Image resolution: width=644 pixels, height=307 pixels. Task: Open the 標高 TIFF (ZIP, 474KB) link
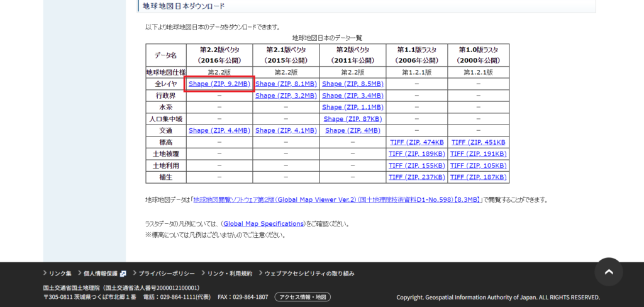point(416,142)
